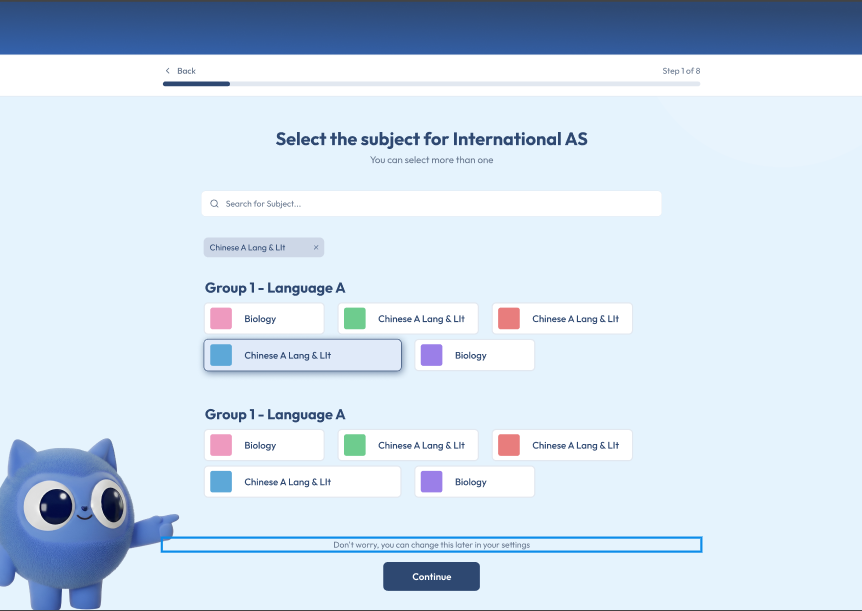
Task: Click the magnifying glass search icon
Action: [214, 204]
